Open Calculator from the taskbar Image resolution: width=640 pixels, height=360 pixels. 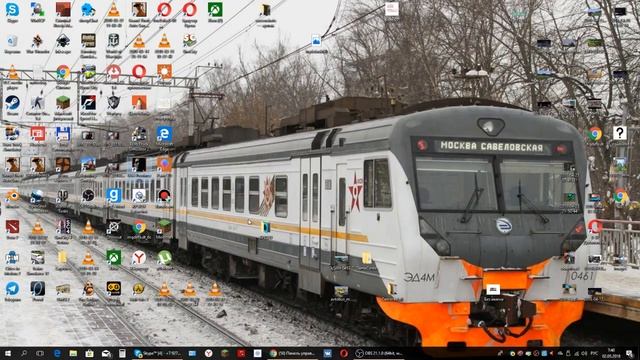point(122,353)
